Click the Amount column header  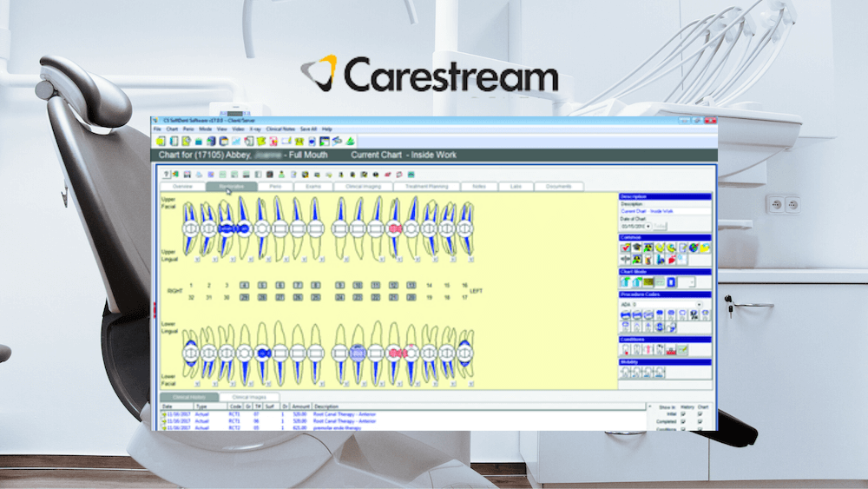coord(300,406)
